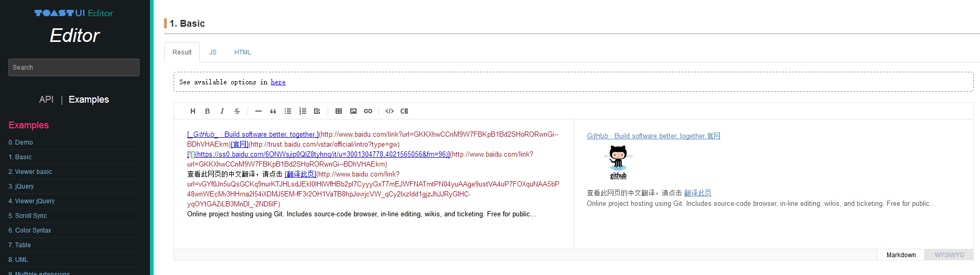Insert a table

(x=339, y=111)
